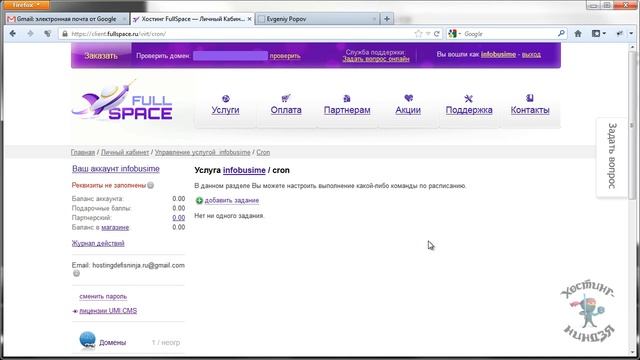Click the FullSpace rocket logo
Image resolution: width=640 pixels, height=360 pixels.
coord(122,101)
